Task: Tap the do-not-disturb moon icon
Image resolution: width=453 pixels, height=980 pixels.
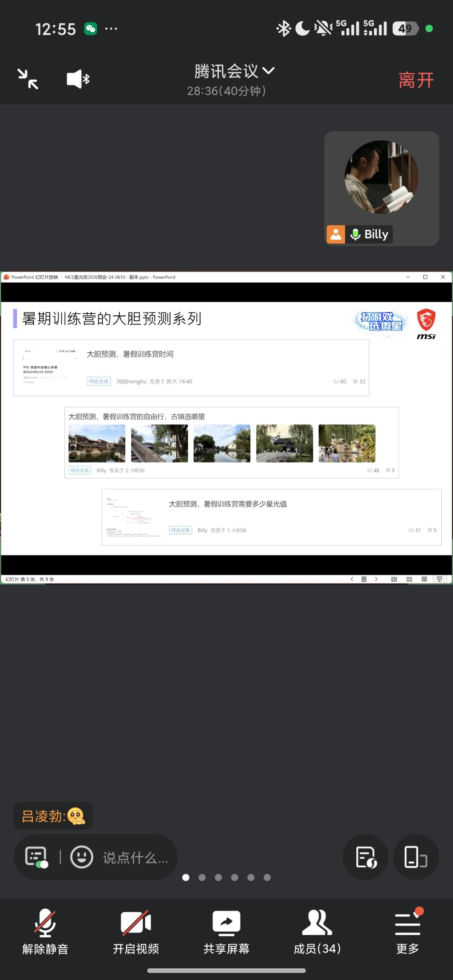Action: coord(303,29)
